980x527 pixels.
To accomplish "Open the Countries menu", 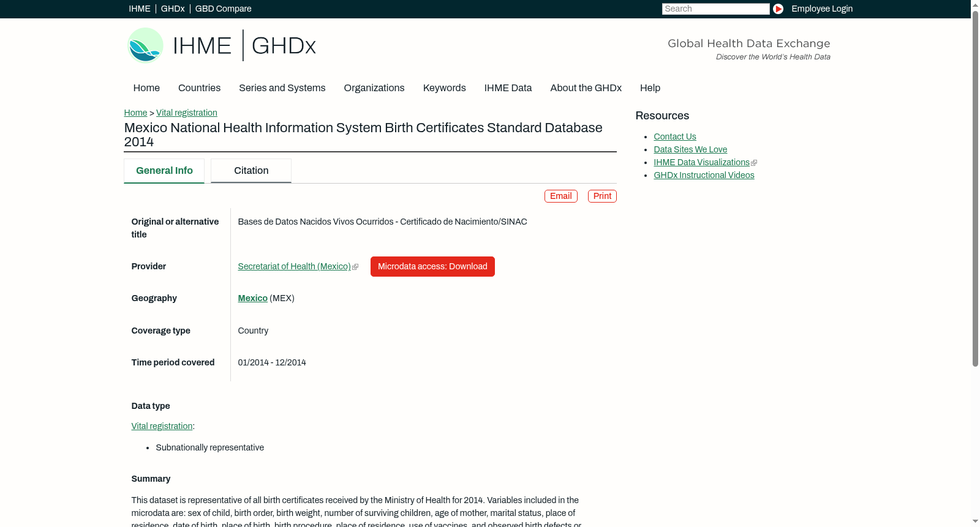I will pyautogui.click(x=199, y=88).
